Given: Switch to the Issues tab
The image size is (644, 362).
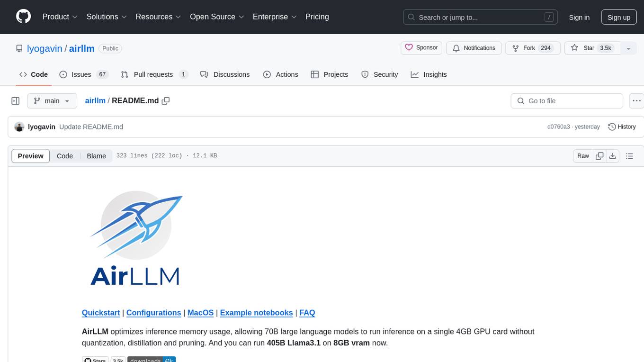Looking at the screenshot, I should (84, 74).
